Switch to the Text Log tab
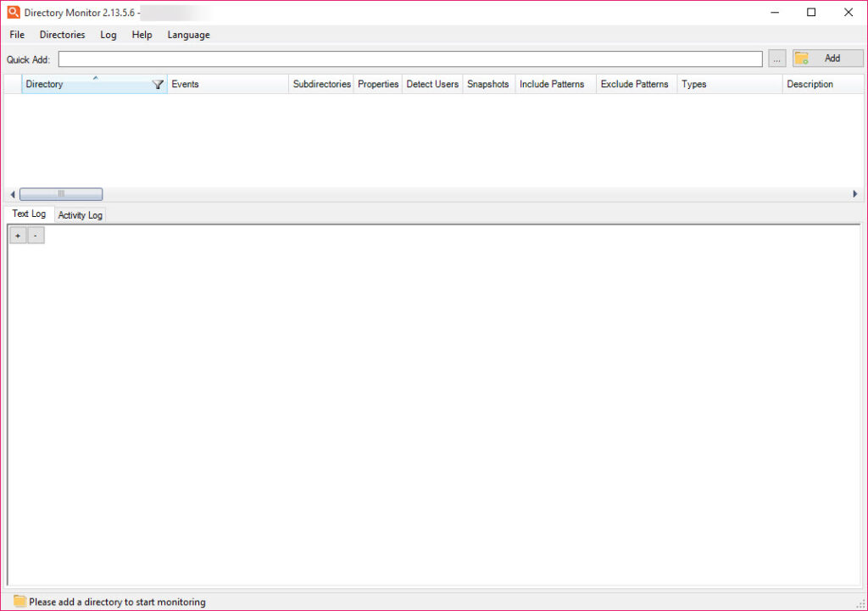This screenshot has height=611, width=868. 30,214
